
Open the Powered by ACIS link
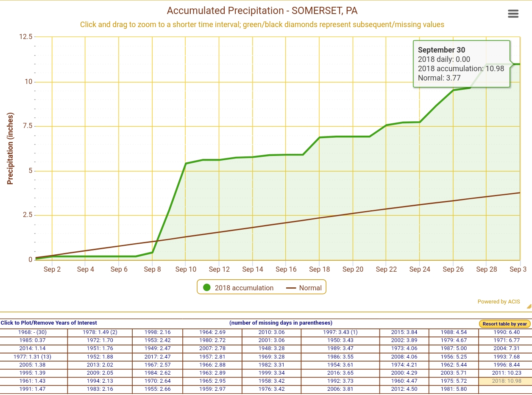pos(499,302)
